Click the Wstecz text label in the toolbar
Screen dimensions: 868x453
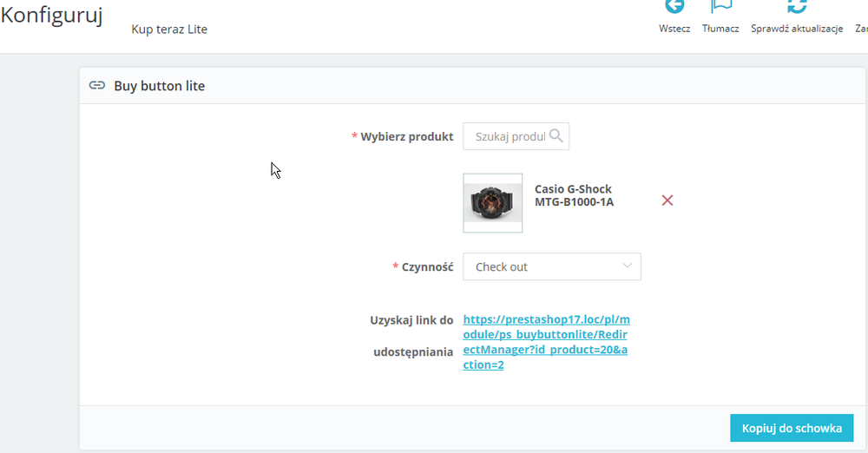click(x=674, y=29)
